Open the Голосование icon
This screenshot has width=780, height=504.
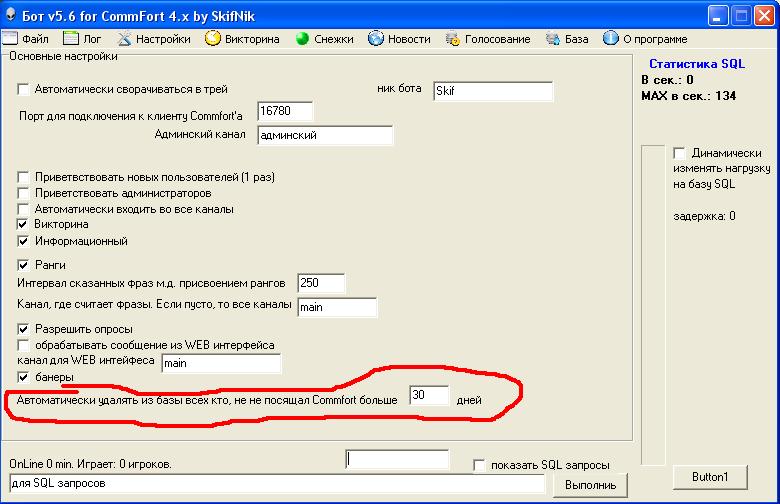(x=452, y=38)
